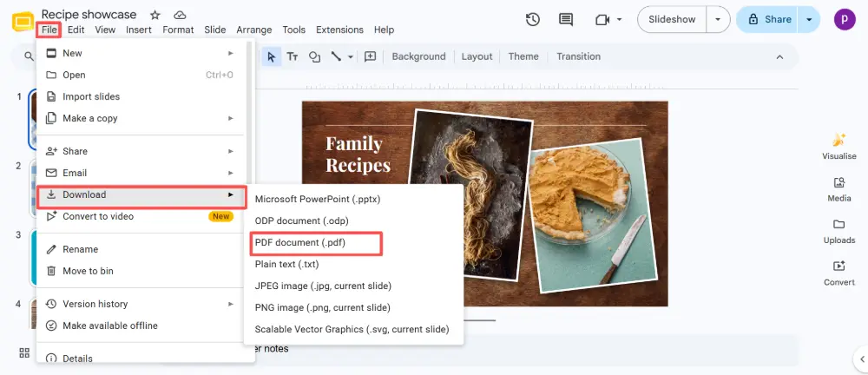Select Make available offline

pos(141,326)
